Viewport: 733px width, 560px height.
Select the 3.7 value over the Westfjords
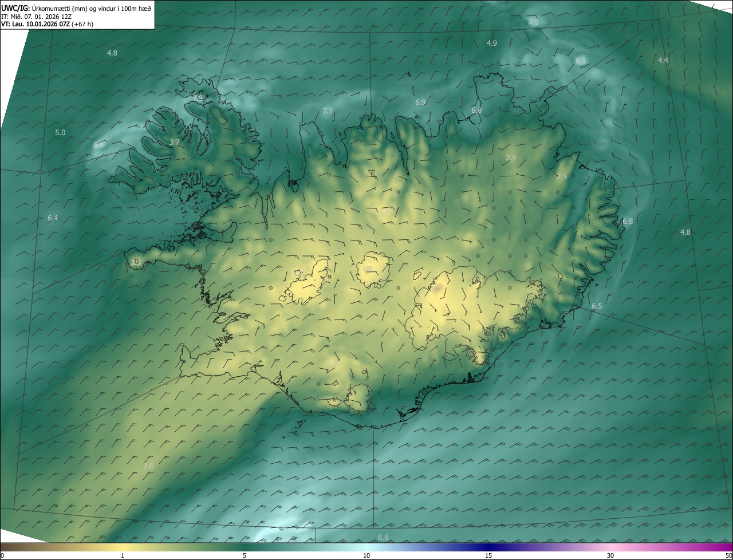point(175,142)
